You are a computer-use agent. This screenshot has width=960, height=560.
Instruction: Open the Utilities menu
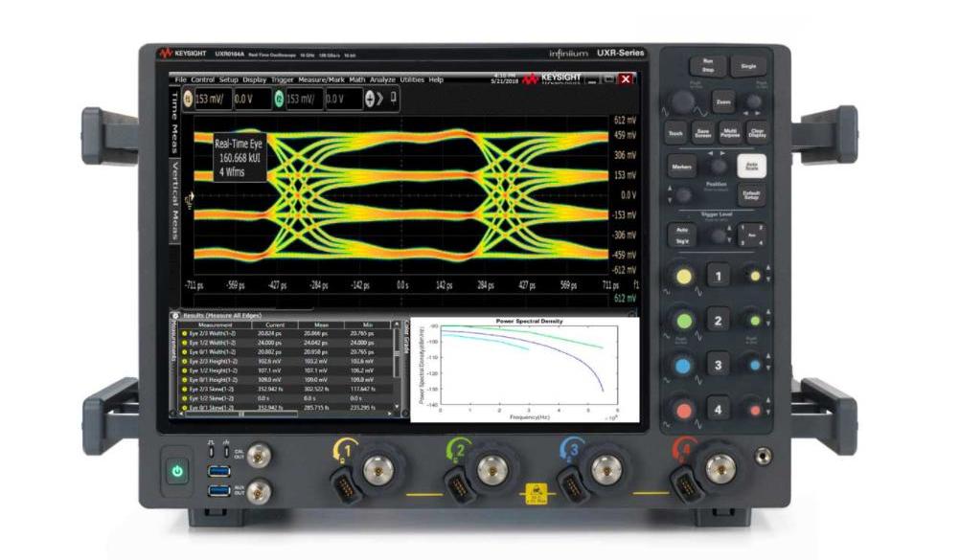point(412,79)
